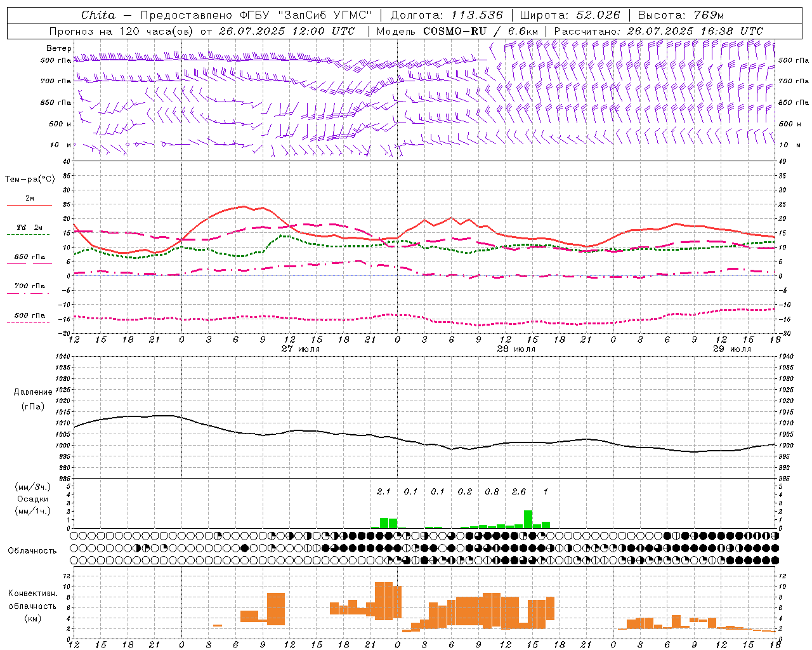Click the solid red "2м" legend line

29,205
